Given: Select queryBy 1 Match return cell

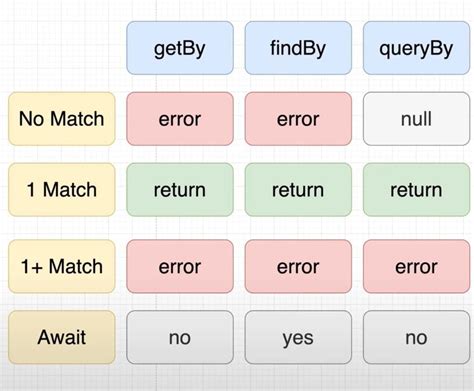Looking at the screenshot, I should pyautogui.click(x=416, y=190).
